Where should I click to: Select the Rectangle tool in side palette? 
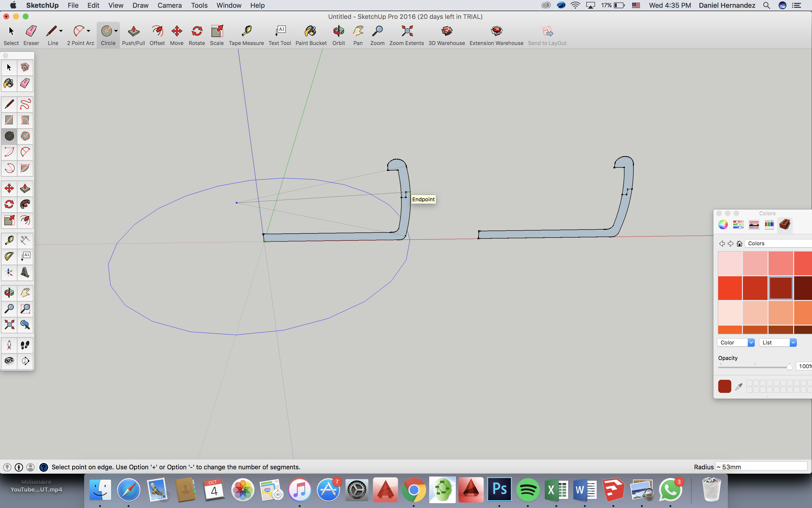click(9, 120)
